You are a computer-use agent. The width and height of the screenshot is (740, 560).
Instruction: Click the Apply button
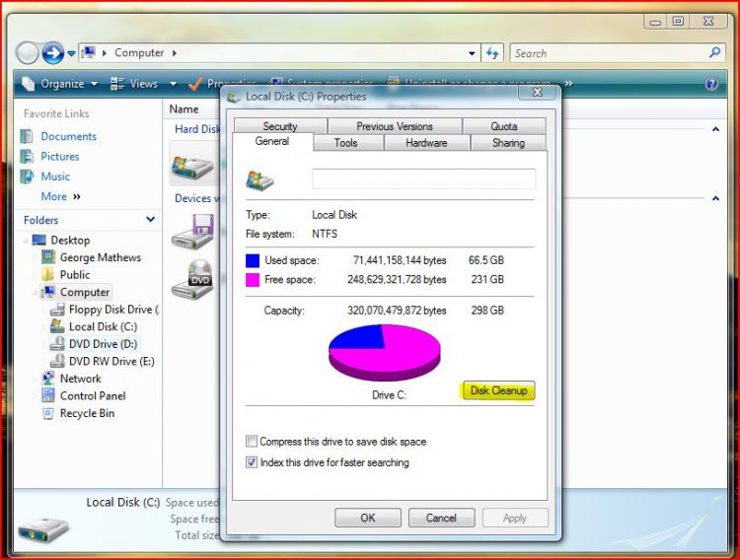515,518
